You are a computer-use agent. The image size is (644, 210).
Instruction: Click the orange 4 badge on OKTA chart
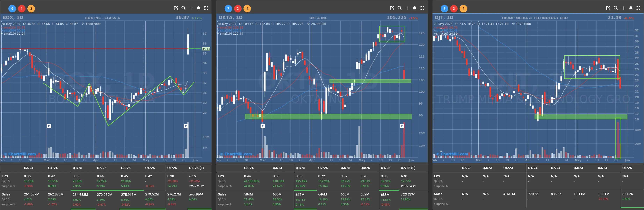247,9
